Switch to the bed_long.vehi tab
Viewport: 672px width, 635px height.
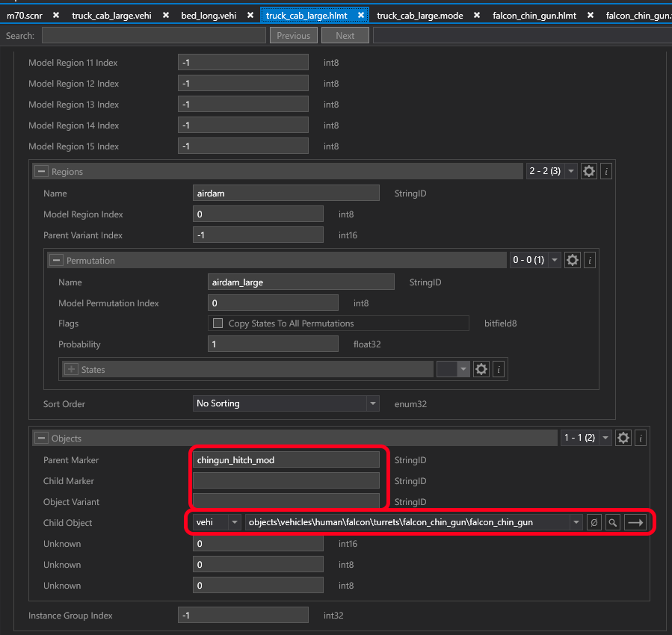pyautogui.click(x=209, y=15)
